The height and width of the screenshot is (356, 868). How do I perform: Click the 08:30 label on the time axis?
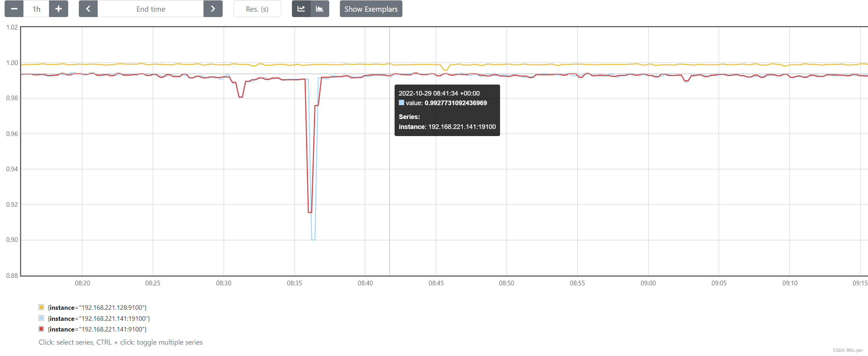point(224,283)
